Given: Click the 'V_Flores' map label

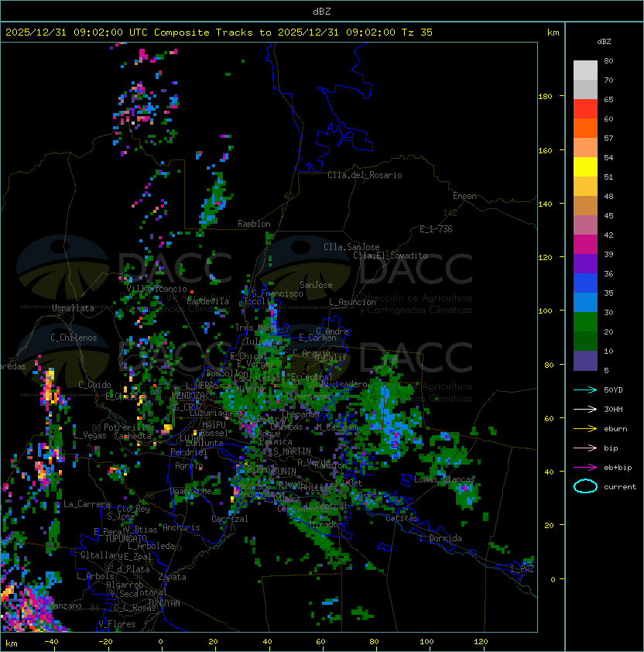Looking at the screenshot, I should pyautogui.click(x=117, y=624).
